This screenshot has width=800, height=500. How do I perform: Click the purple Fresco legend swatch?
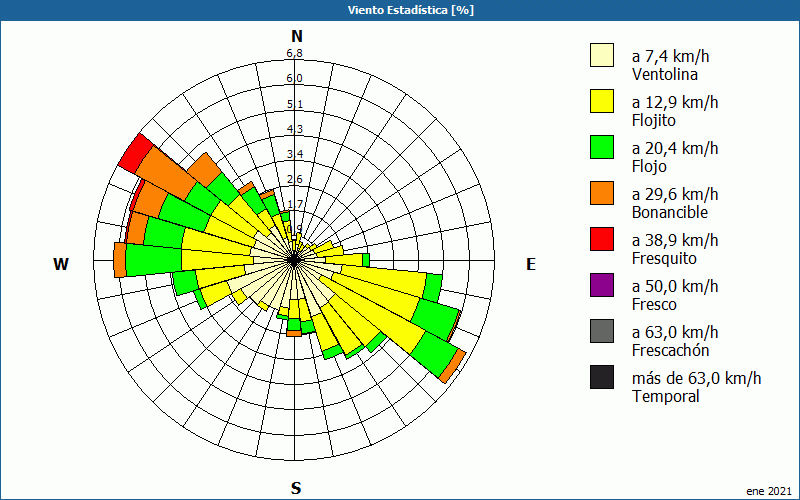point(602,285)
